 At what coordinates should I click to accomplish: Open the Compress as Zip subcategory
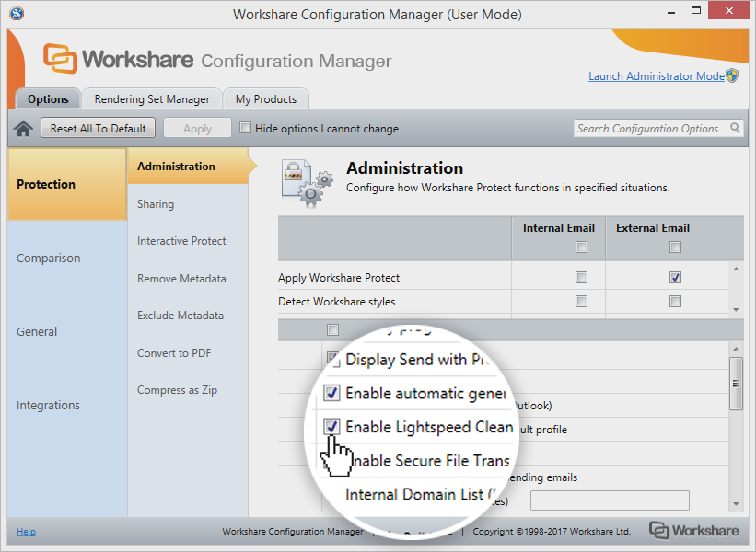[188, 390]
